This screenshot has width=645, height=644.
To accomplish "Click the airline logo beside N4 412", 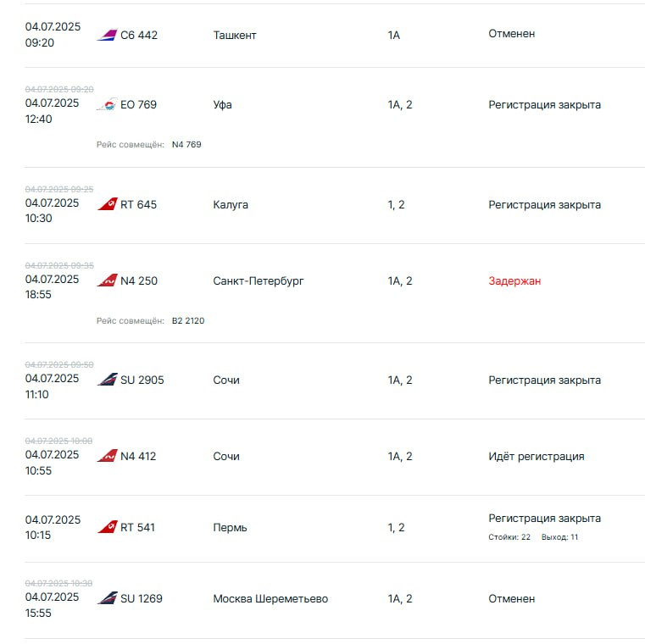I will 107,456.
